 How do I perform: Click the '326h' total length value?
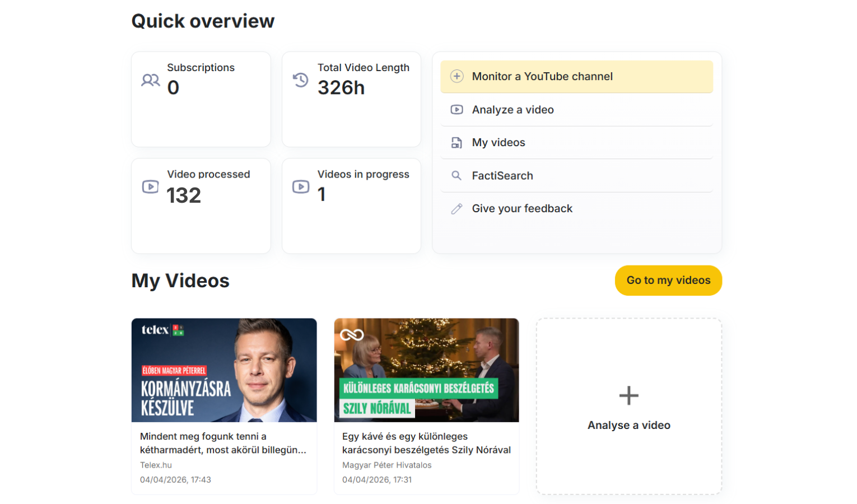pos(341,88)
